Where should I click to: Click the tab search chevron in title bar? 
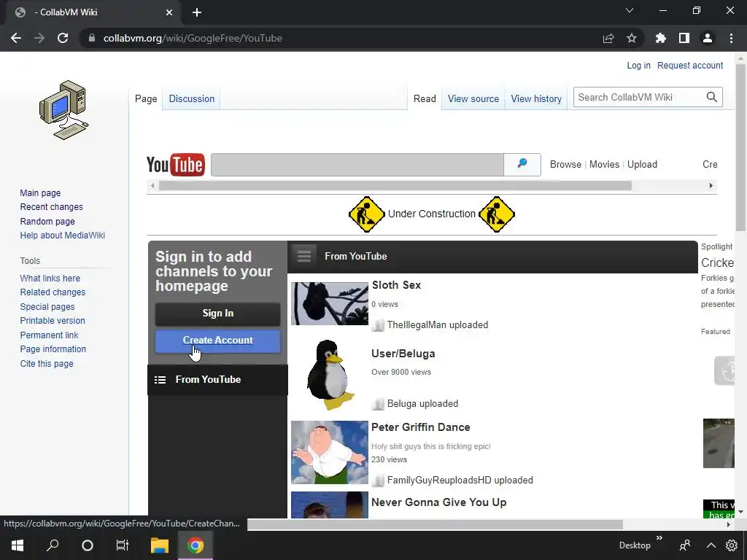pyautogui.click(x=630, y=10)
